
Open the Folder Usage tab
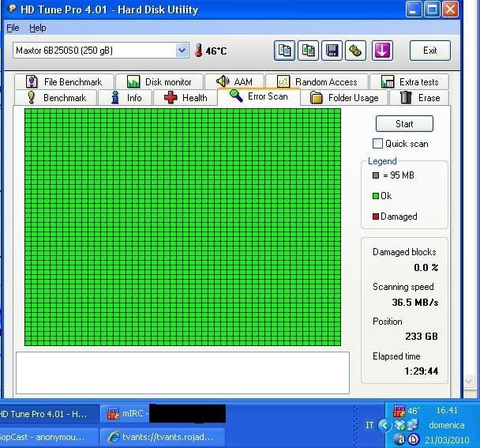(344, 98)
